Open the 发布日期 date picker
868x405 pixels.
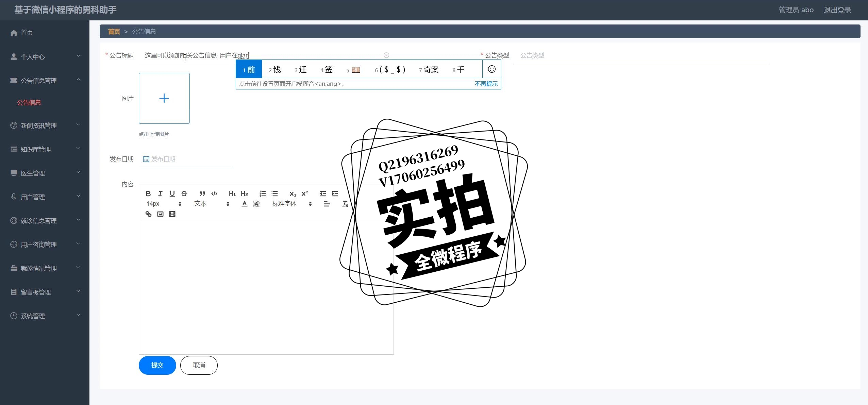[185, 159]
